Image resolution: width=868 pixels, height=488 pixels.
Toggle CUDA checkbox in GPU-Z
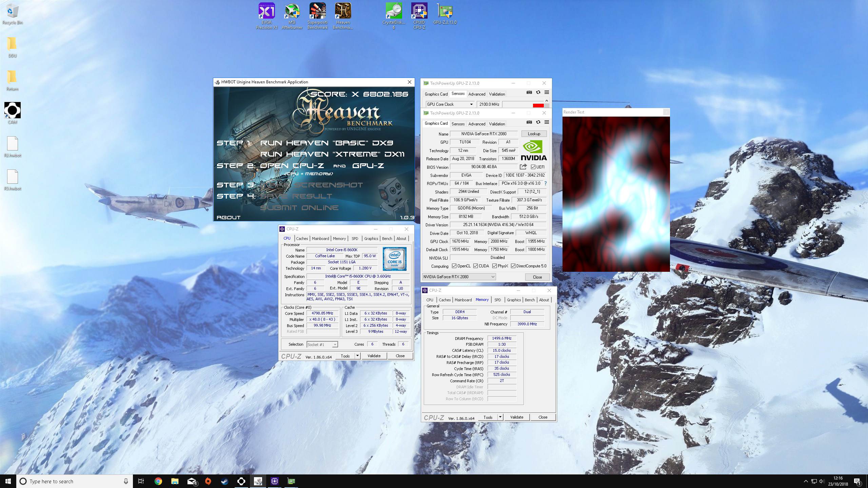pyautogui.click(x=476, y=266)
